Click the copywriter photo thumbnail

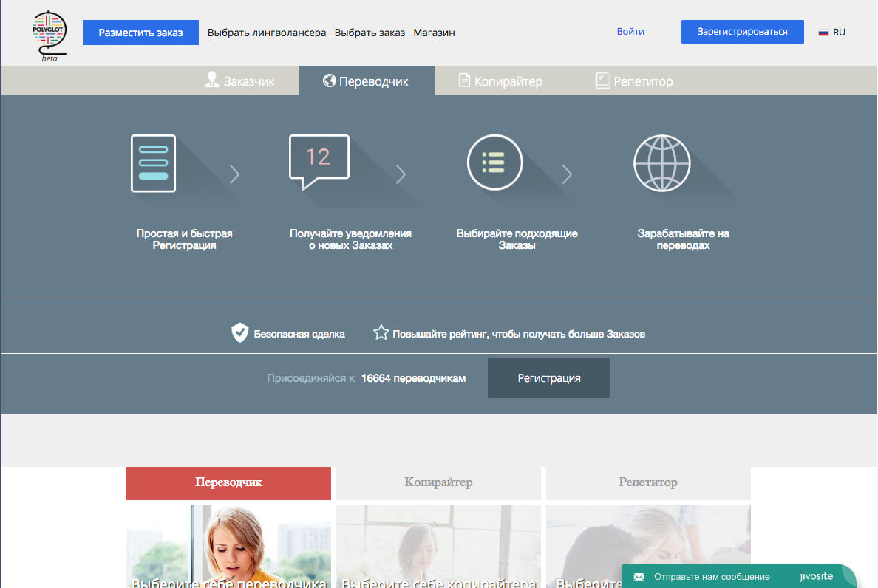[x=438, y=547]
